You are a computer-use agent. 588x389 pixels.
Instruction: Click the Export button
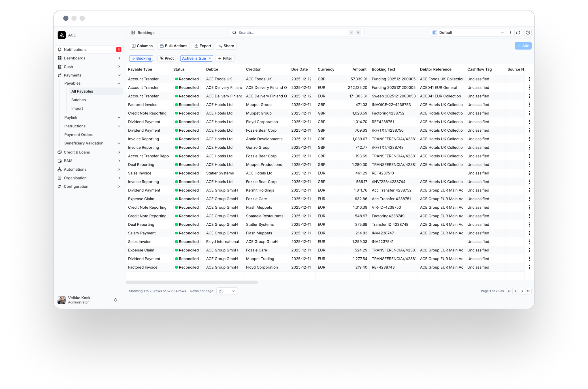coord(203,46)
